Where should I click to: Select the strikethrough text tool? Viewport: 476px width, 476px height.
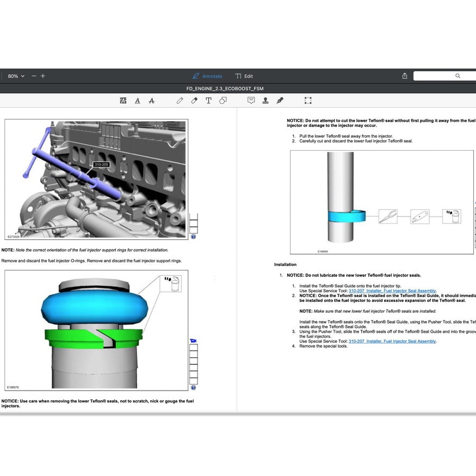pos(151,101)
